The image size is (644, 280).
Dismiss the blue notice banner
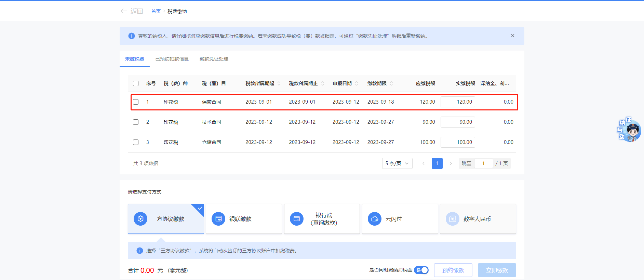point(512,36)
